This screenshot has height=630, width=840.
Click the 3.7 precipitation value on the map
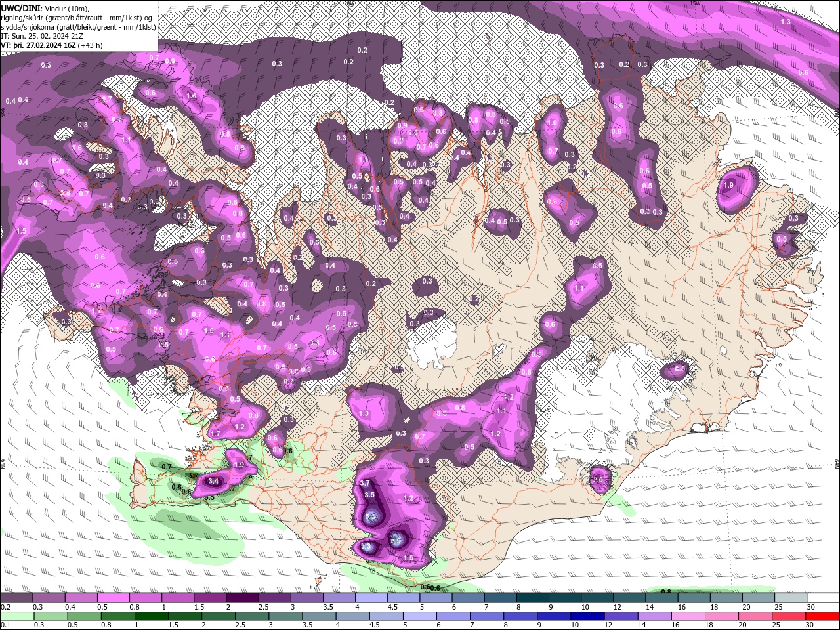366,483
